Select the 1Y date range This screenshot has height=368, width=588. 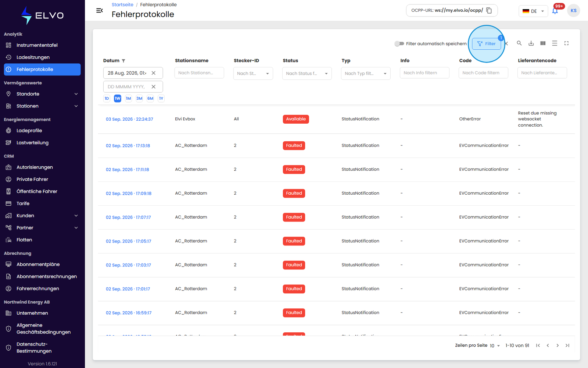pos(161,98)
